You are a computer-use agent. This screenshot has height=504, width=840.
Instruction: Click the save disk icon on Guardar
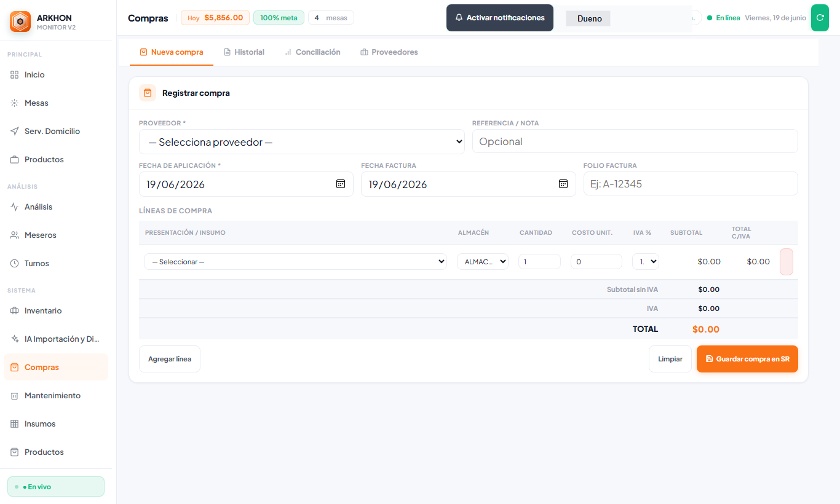(x=709, y=359)
